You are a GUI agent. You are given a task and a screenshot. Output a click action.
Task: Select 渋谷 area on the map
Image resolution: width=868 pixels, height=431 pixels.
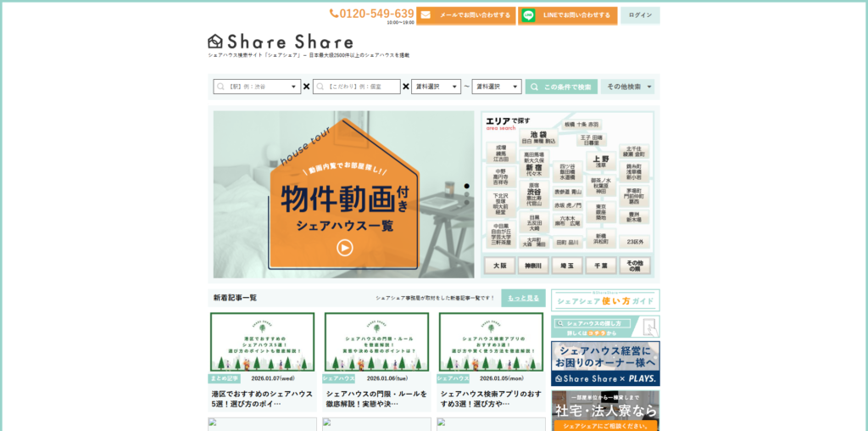[534, 194]
